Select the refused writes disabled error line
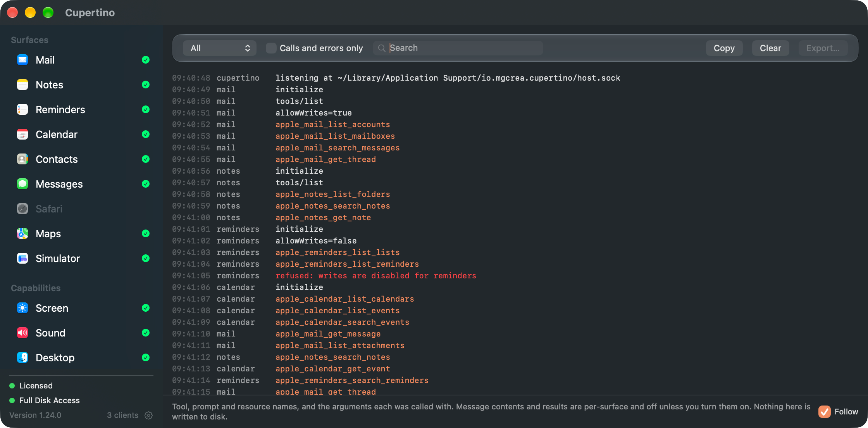This screenshot has width=868, height=428. tap(376, 276)
